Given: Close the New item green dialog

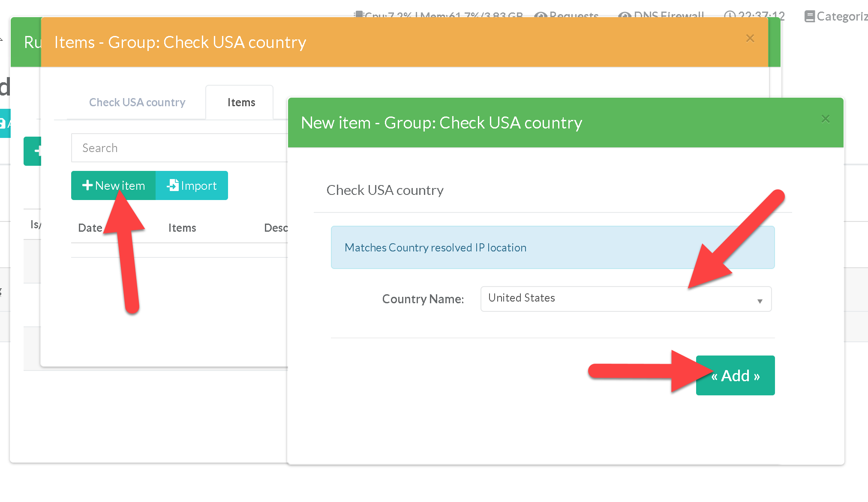Looking at the screenshot, I should point(826,119).
